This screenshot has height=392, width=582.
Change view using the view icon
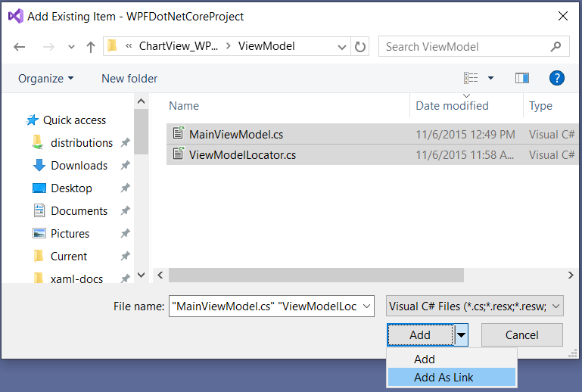[471, 78]
